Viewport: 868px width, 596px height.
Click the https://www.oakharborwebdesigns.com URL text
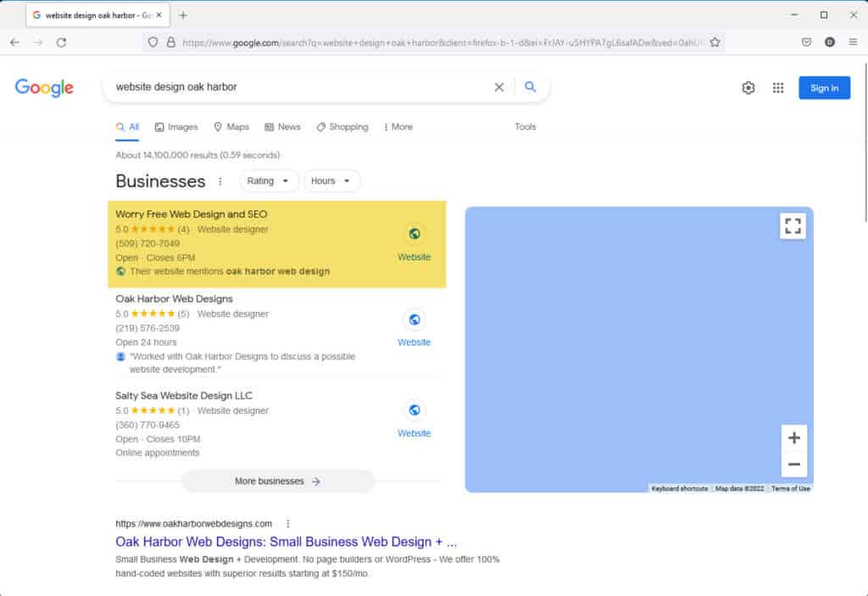coord(194,523)
